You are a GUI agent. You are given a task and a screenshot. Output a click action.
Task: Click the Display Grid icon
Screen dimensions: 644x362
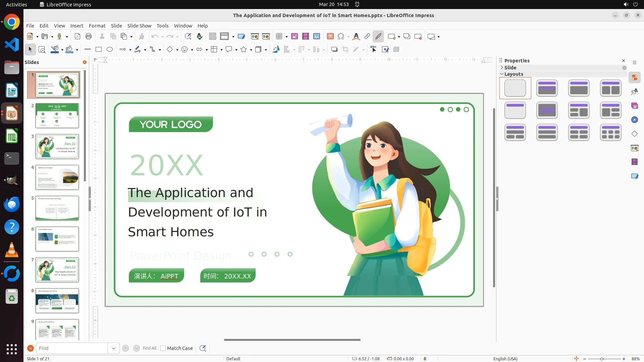(212, 37)
